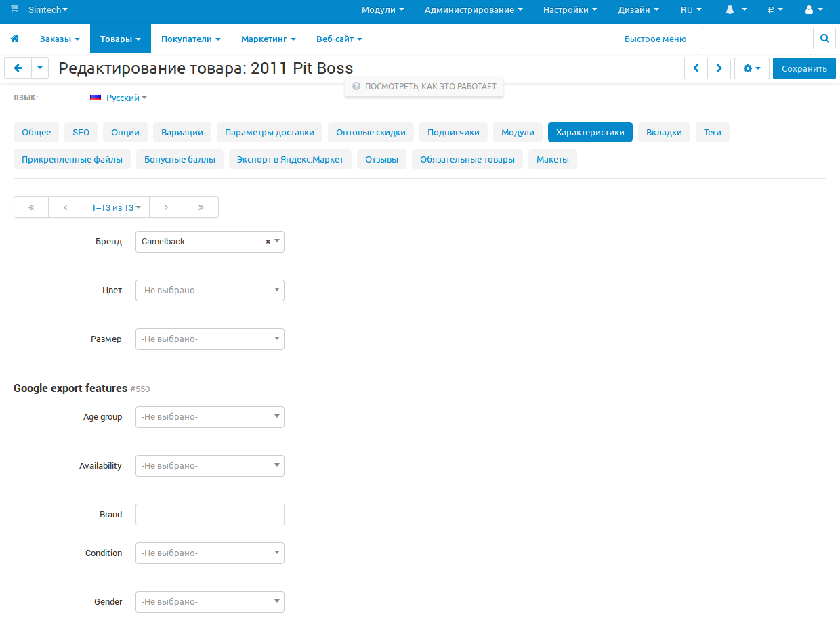
Task: Clear the Camelback brand selection
Action: (268, 242)
